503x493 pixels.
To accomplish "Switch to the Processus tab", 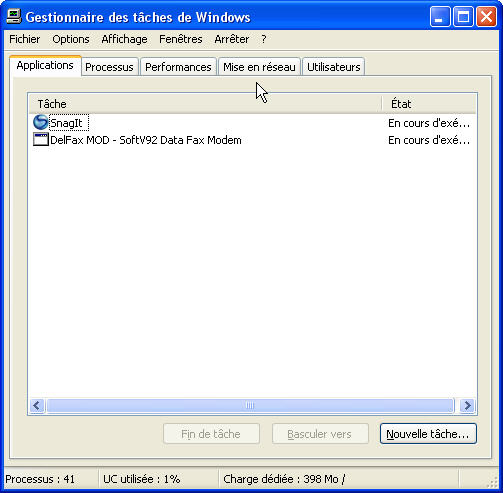I will pos(110,67).
